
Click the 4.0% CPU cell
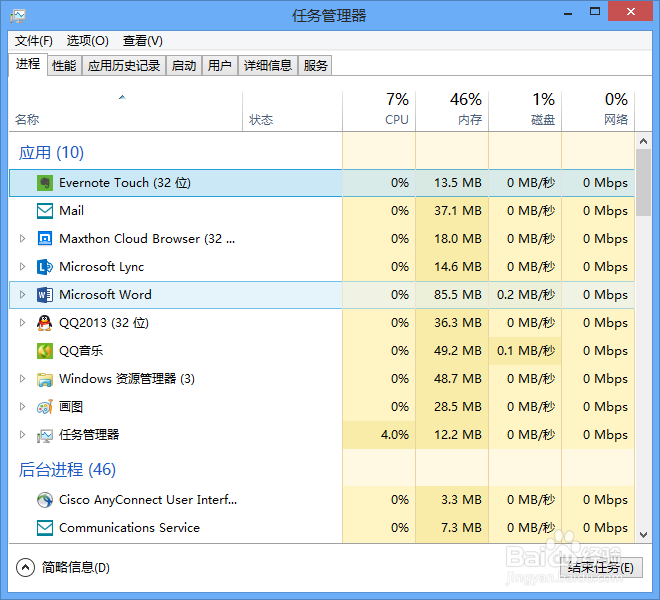pos(379,435)
